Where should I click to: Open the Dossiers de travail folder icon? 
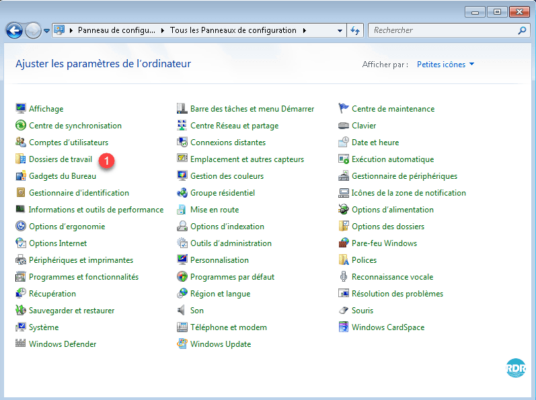[x=21, y=159]
